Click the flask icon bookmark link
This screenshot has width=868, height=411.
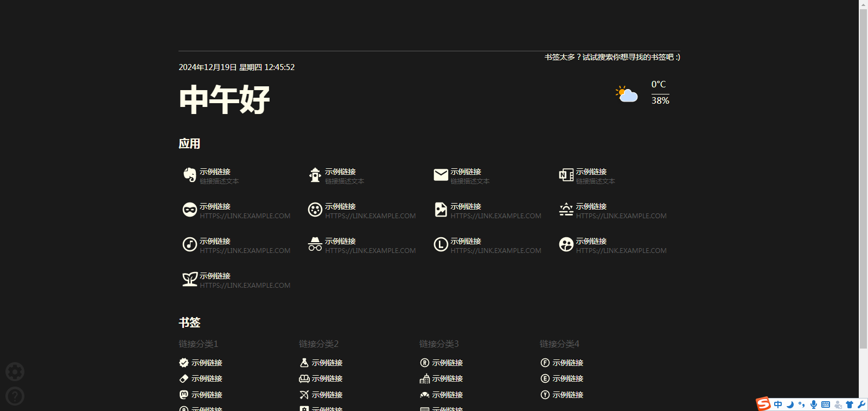tap(304, 363)
